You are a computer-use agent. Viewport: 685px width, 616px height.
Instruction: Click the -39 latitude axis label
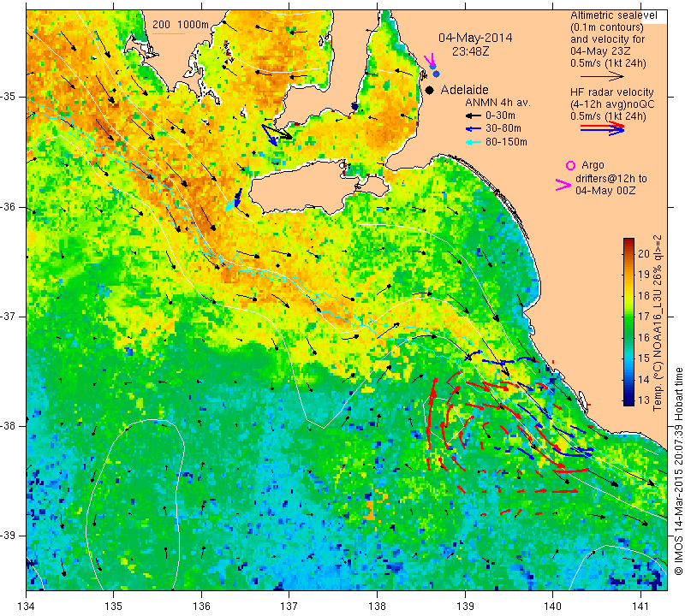coord(9,536)
